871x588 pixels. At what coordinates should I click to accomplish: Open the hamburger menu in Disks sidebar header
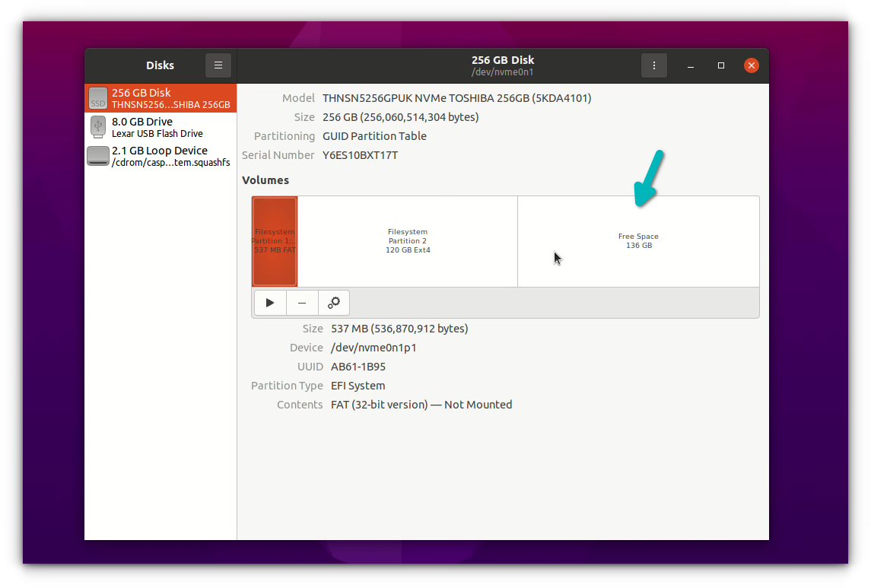[x=218, y=65]
